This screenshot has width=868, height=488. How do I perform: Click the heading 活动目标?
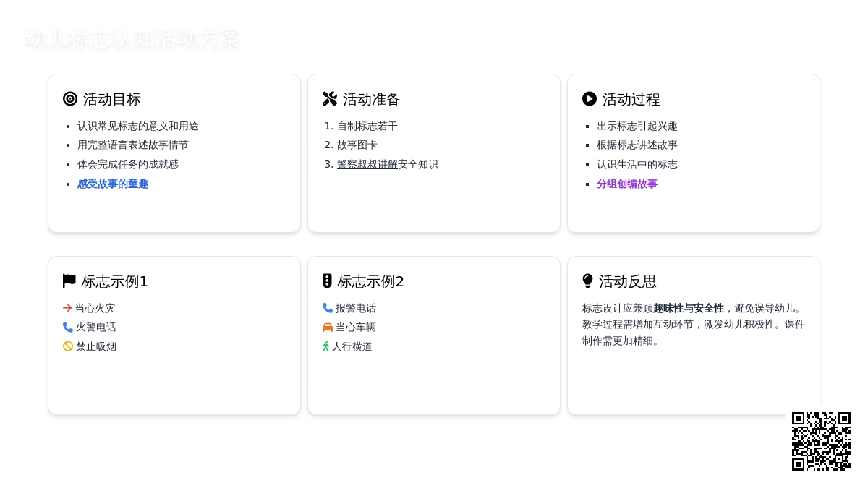coord(112,99)
